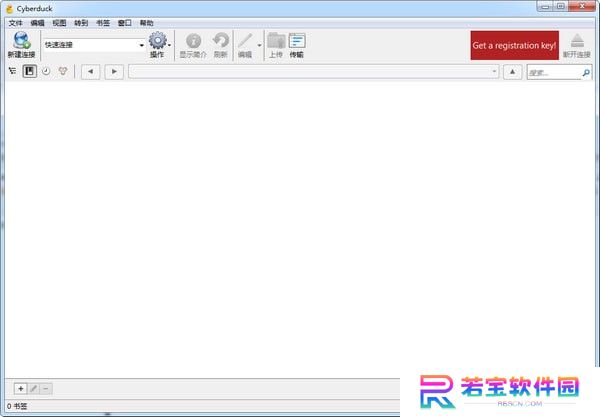This screenshot has height=417, width=600.
Task: Click Get a registration key! button
Action: coord(515,45)
